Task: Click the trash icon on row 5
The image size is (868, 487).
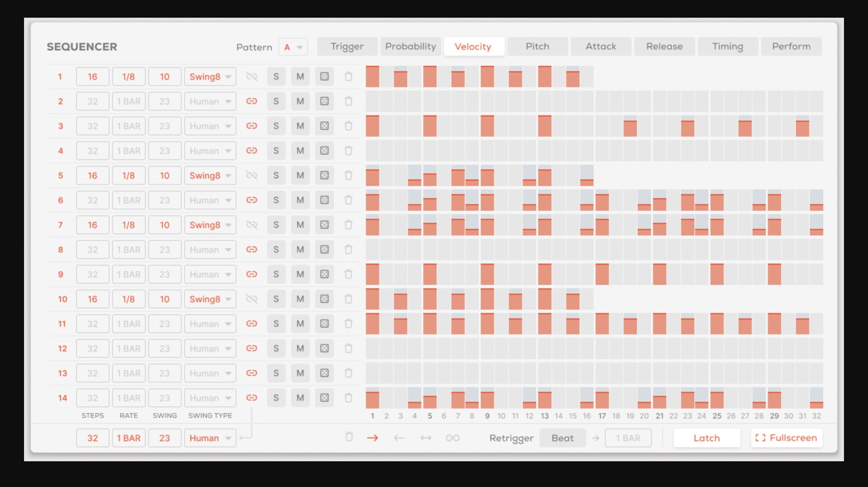Action: [348, 175]
